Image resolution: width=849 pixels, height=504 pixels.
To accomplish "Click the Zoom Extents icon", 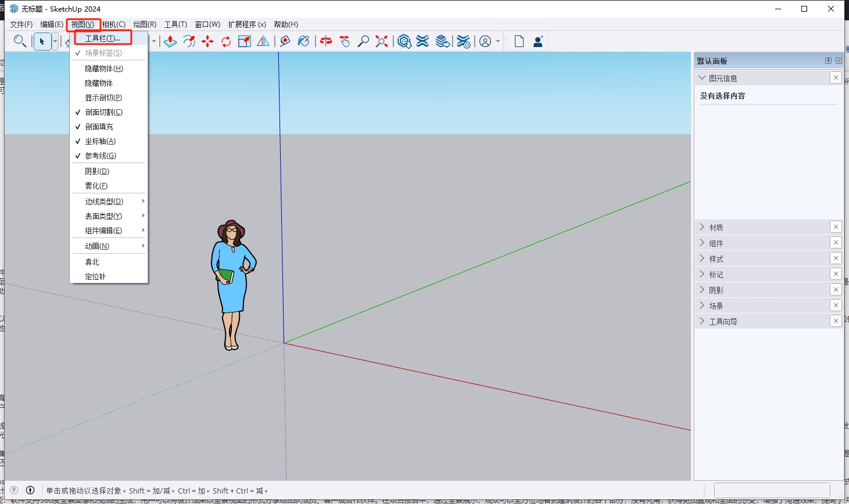I will (382, 41).
